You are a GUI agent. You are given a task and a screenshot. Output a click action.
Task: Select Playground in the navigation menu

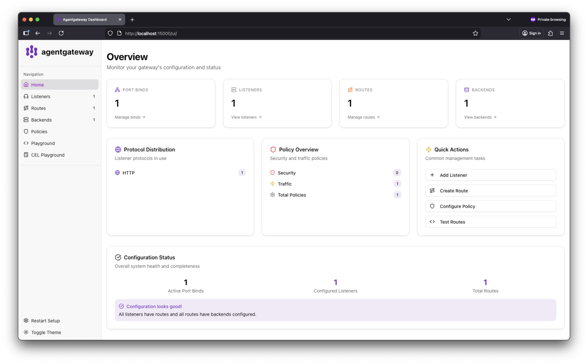click(43, 143)
